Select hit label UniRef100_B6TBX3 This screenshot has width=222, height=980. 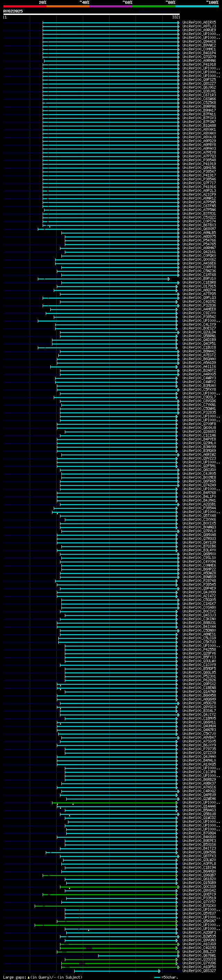pos(199,225)
